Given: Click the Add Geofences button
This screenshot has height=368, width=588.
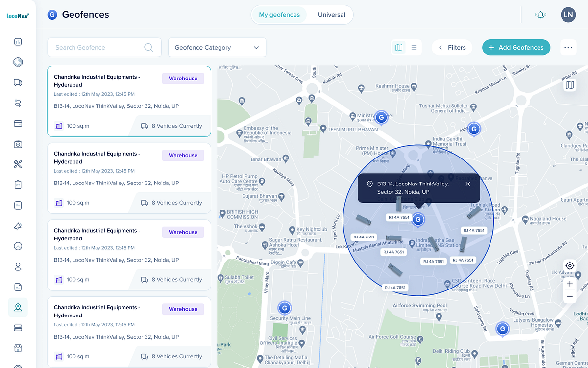Looking at the screenshot, I should pyautogui.click(x=516, y=47).
